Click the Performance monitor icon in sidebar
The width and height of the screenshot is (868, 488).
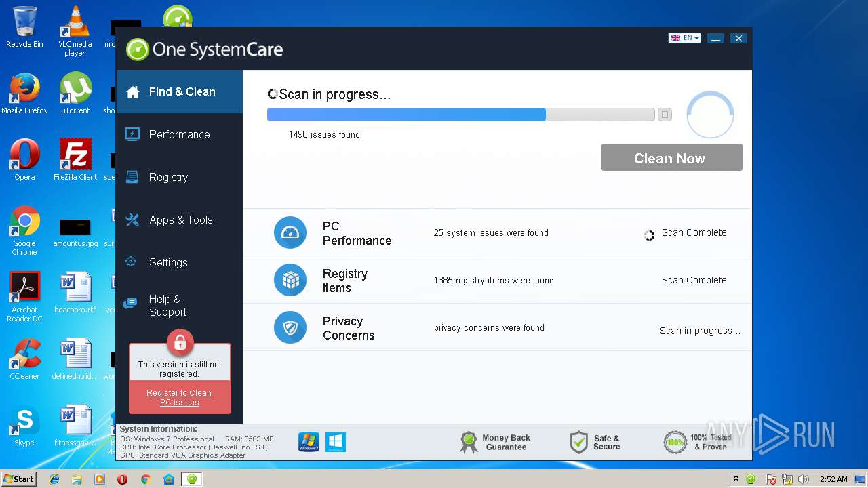click(132, 134)
